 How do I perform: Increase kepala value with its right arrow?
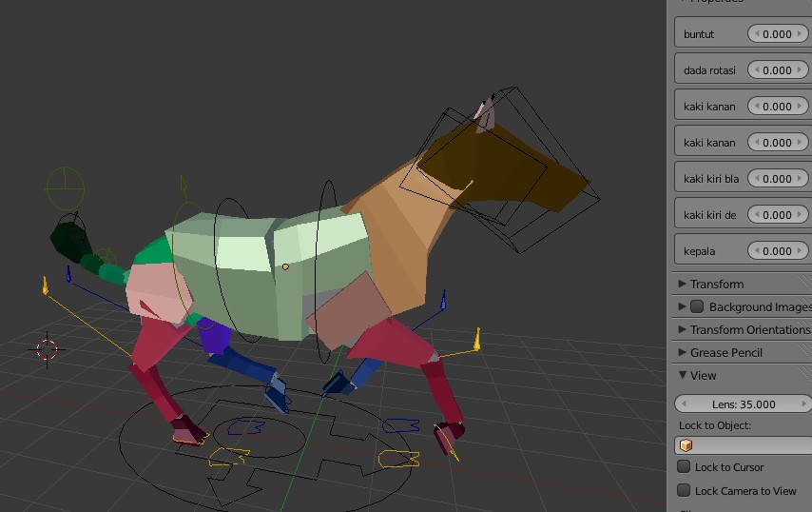click(799, 251)
